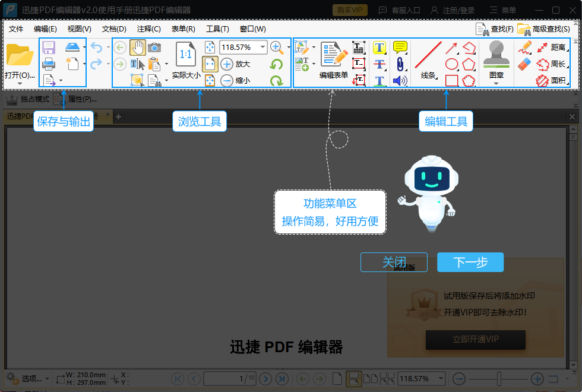
Task: Open the 文件 menu
Action: [x=16, y=29]
